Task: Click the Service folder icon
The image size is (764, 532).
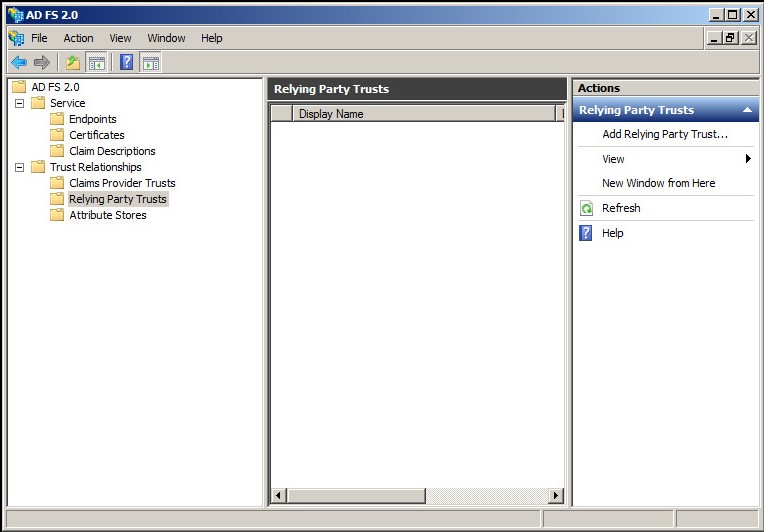Action: [38, 103]
